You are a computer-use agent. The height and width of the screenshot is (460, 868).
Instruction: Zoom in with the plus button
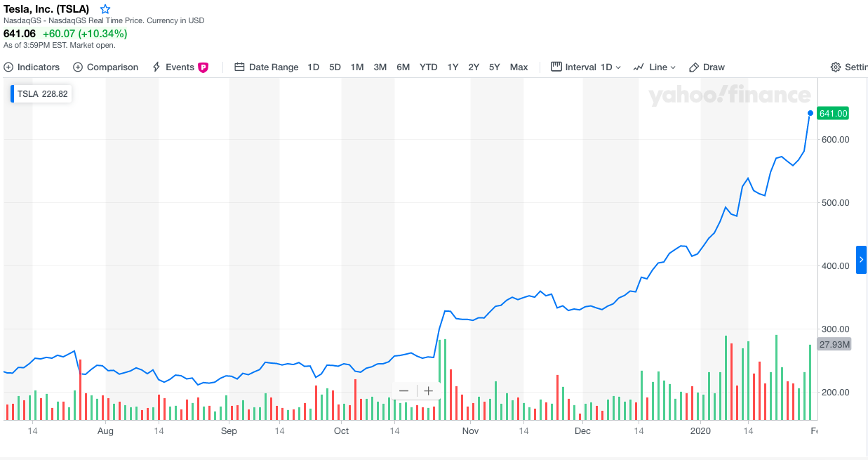[x=429, y=391]
